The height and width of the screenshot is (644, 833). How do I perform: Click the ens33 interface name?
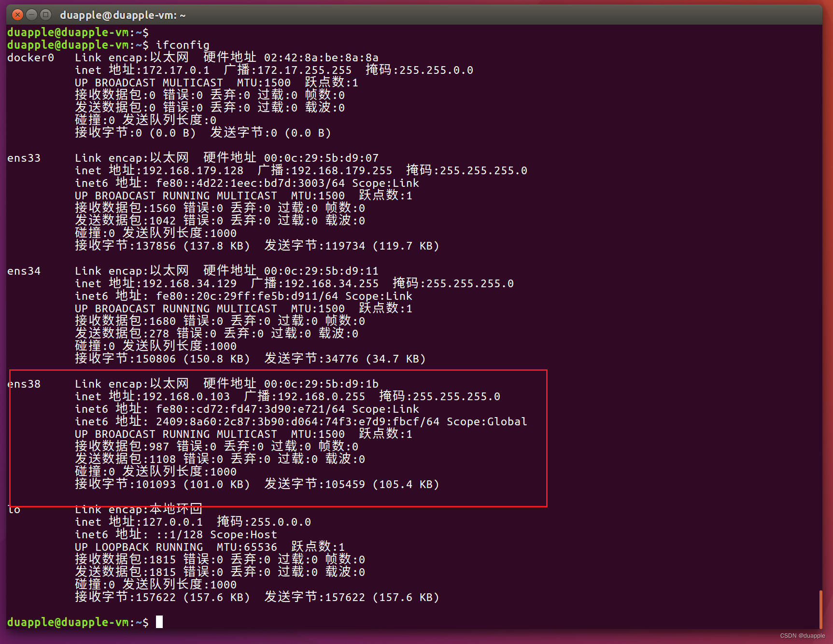tap(24, 158)
